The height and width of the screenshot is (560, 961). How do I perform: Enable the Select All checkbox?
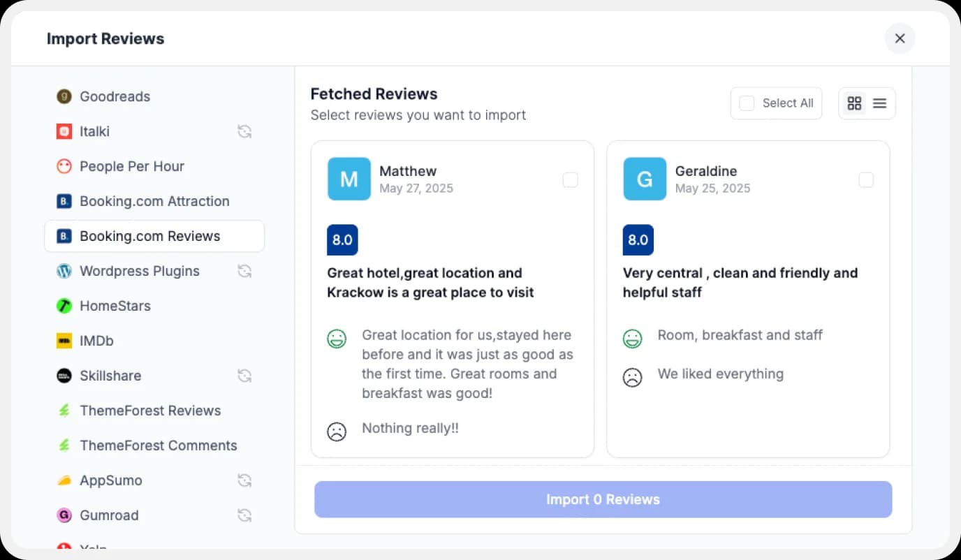click(747, 103)
